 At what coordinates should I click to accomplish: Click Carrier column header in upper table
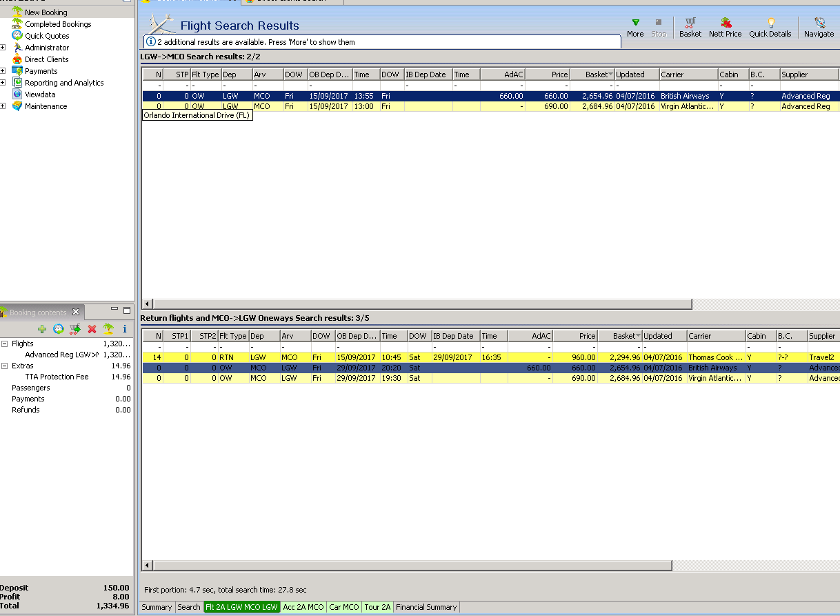688,74
